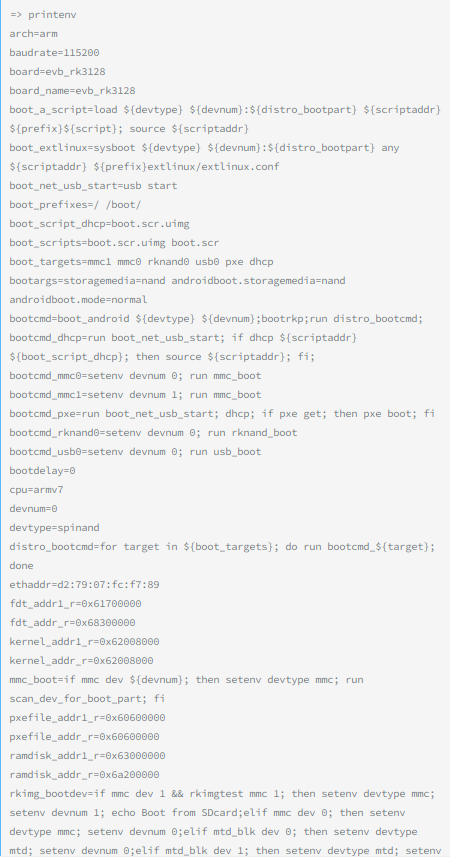
Task: Click the androidboot.mode=normal line
Action: point(78,300)
